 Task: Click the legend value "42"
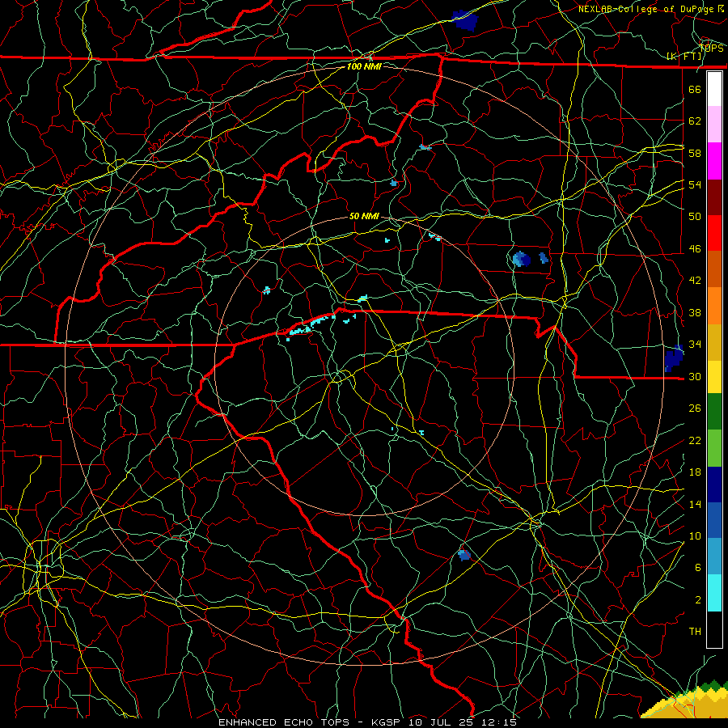(x=695, y=281)
